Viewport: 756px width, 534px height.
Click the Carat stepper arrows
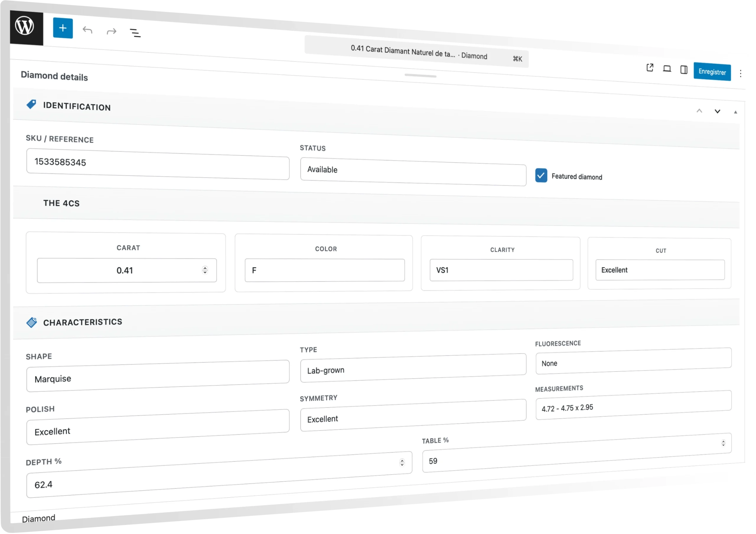pyautogui.click(x=205, y=270)
